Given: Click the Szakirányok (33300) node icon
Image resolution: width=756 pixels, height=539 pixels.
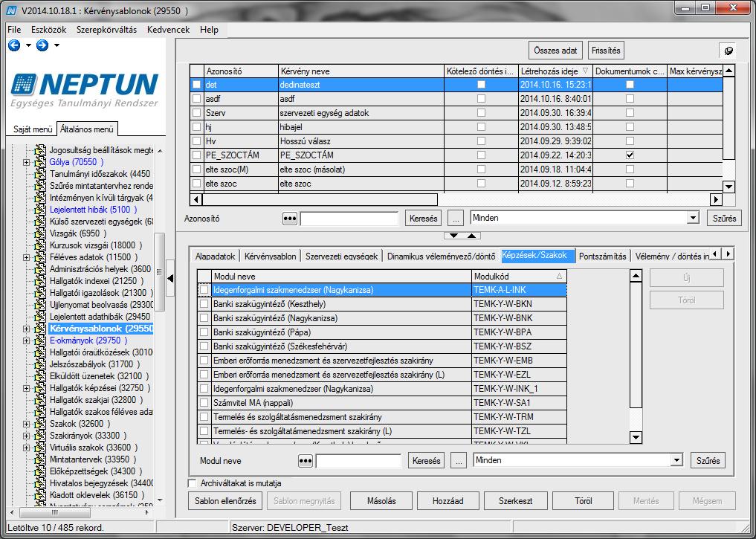Looking at the screenshot, I should (x=40, y=436).
